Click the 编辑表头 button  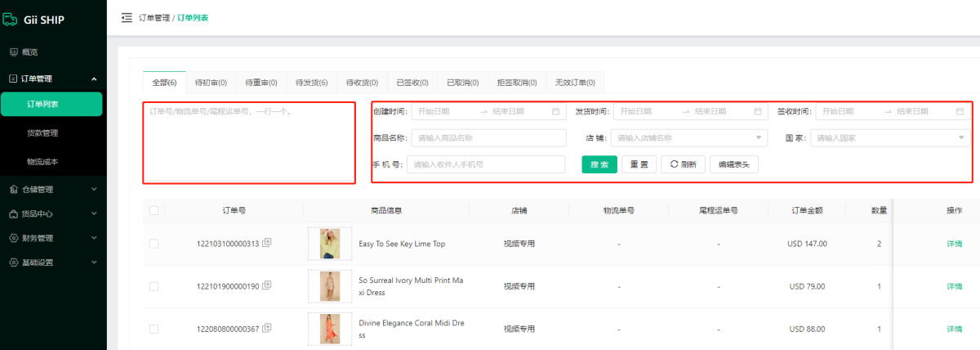tap(734, 164)
